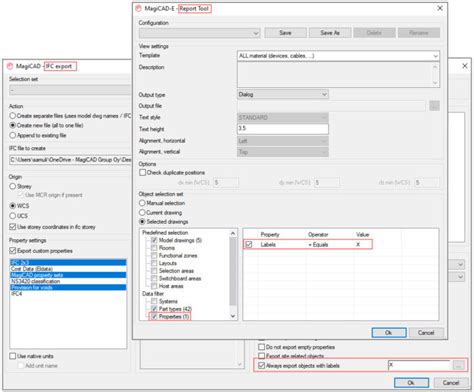474x392 pixels.
Task: Open the Selection set dropdown in IFC export
Action: 71,90
